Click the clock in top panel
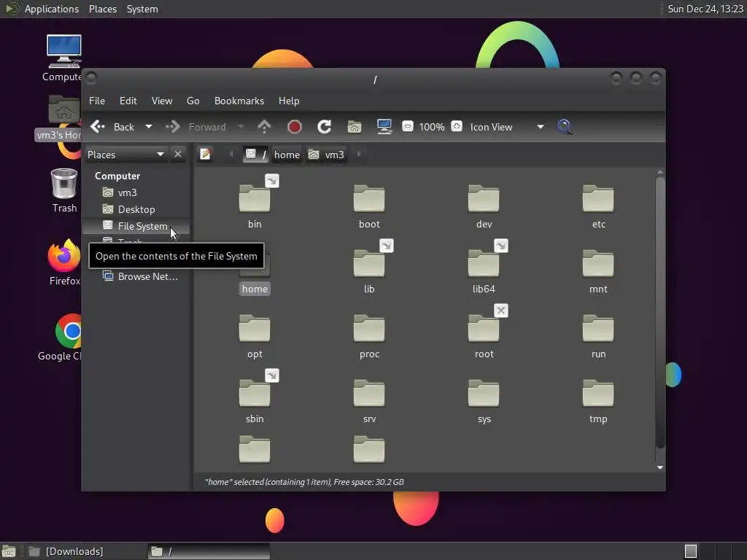Image resolution: width=747 pixels, height=560 pixels. [705, 9]
